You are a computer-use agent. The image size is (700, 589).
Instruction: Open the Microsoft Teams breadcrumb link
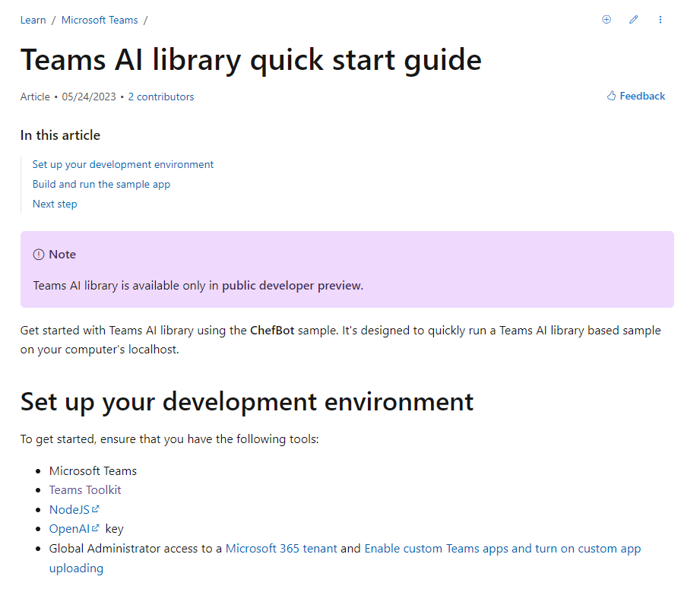click(100, 20)
